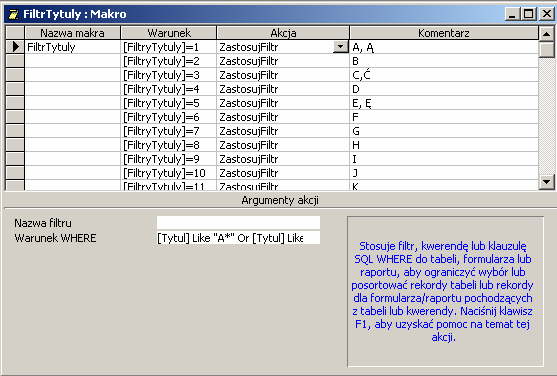Select row selector for [FiltryTytuly]=3 row
Image resolution: width=557 pixels, height=376 pixels.
(x=15, y=75)
